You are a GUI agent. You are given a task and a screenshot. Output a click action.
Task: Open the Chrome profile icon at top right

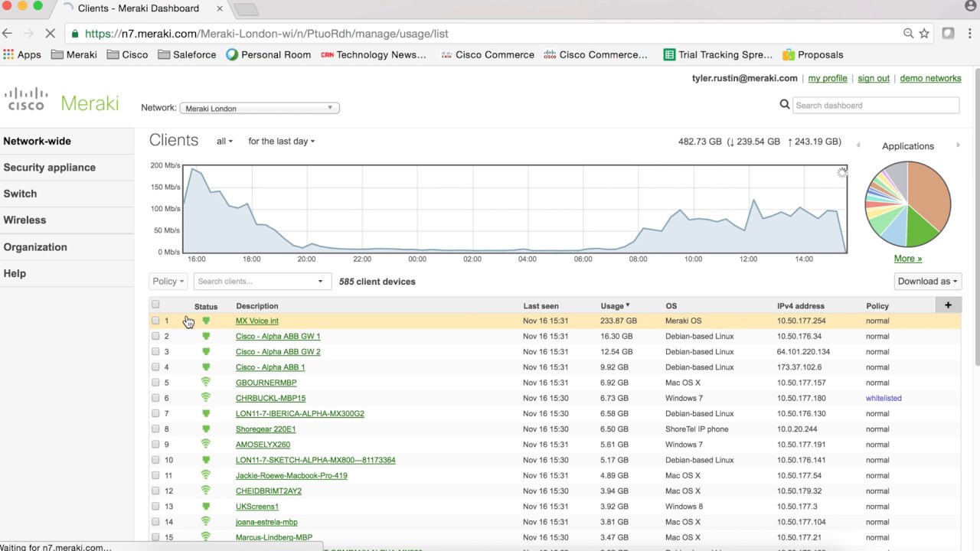tap(971, 6)
